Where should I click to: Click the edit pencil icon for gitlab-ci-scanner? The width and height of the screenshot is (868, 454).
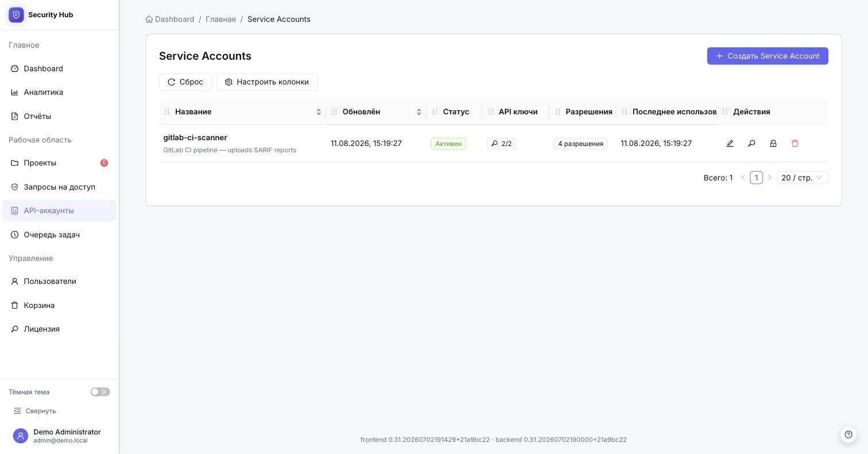tap(730, 144)
